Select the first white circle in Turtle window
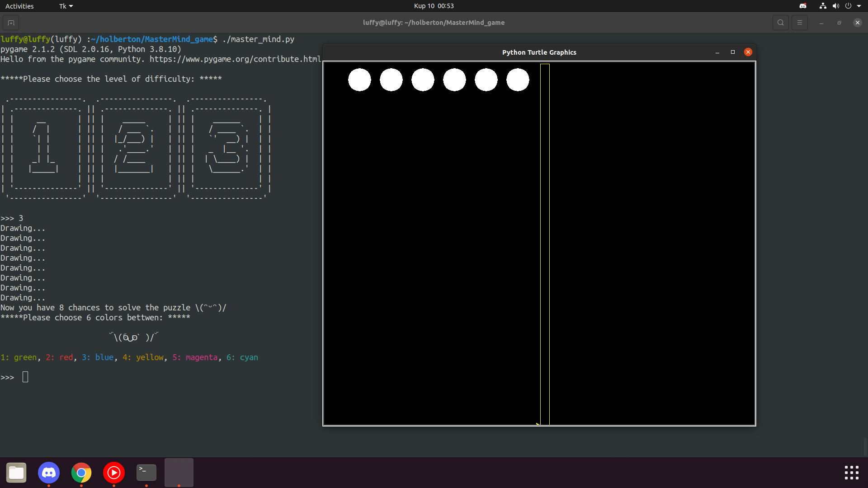The height and width of the screenshot is (488, 868). (x=359, y=80)
